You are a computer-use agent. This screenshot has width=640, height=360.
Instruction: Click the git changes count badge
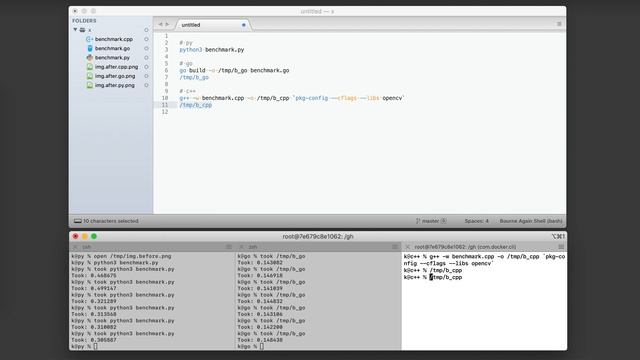click(x=444, y=221)
